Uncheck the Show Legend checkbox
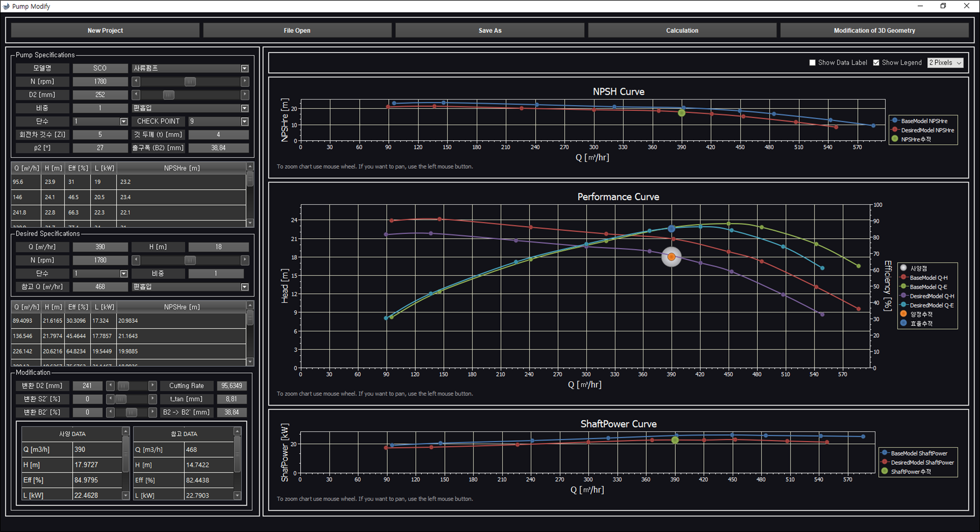The width and height of the screenshot is (980, 532). 876,63
